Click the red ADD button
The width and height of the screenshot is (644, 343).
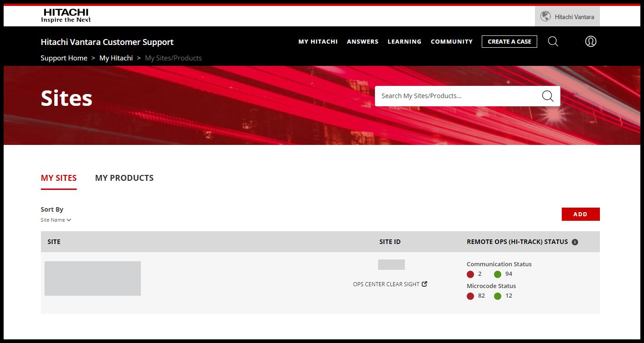tap(580, 214)
